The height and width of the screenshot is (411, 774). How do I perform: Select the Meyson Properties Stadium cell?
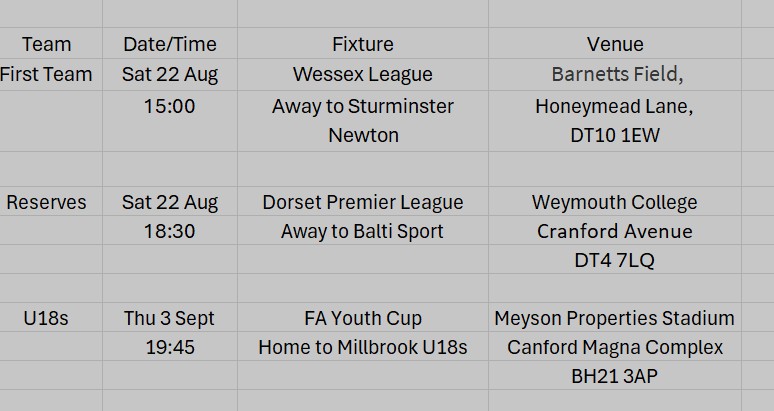(x=615, y=318)
